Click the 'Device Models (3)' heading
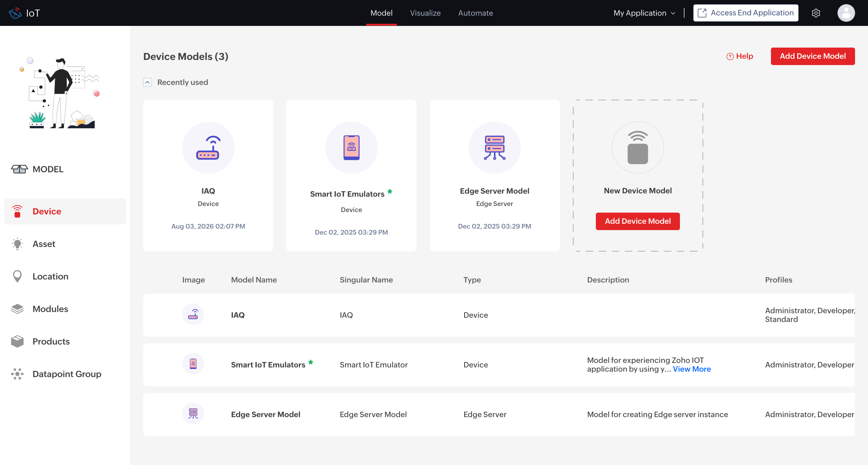Image resolution: width=868 pixels, height=465 pixels. [x=186, y=56]
